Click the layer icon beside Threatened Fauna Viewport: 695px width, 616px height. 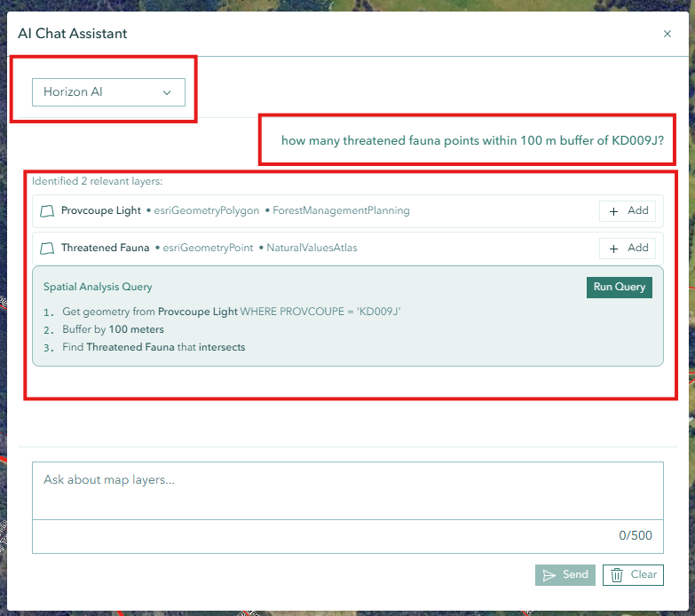coord(48,249)
